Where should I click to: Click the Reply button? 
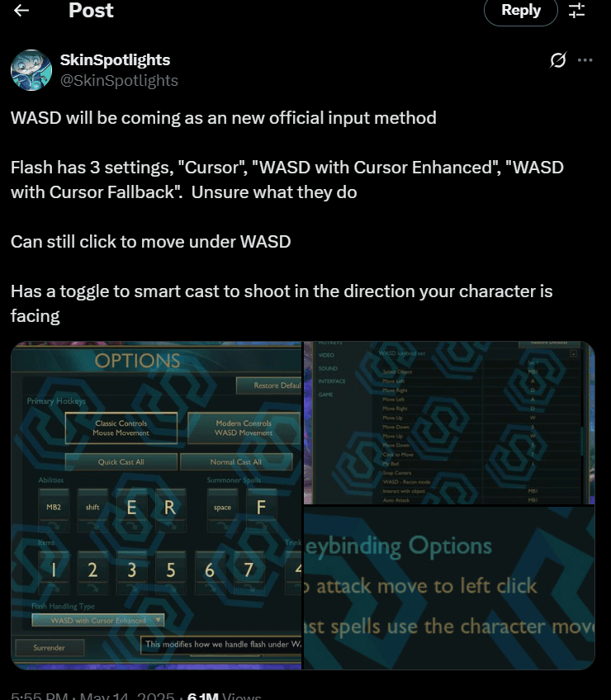[x=521, y=10]
